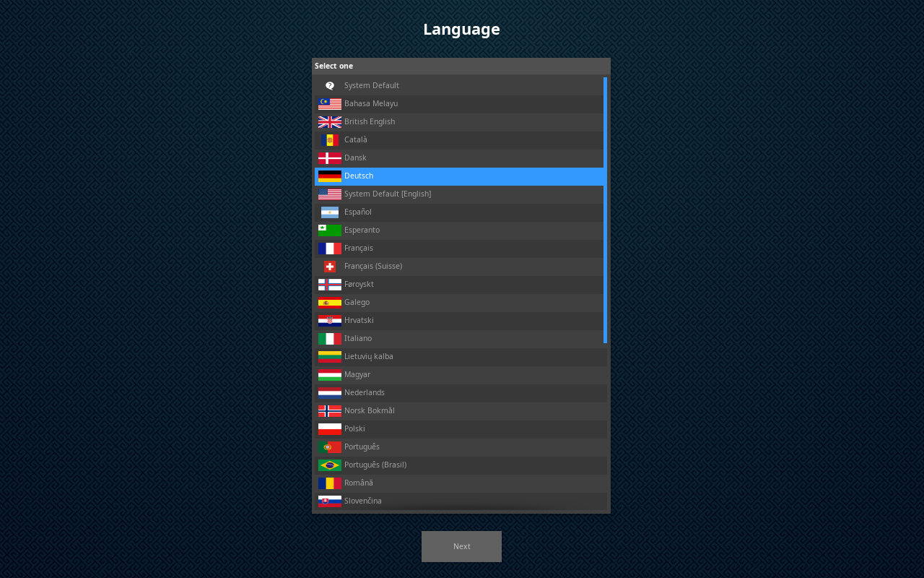This screenshot has width=924, height=578.
Task: Pick System Default [English] option
Action: point(388,194)
